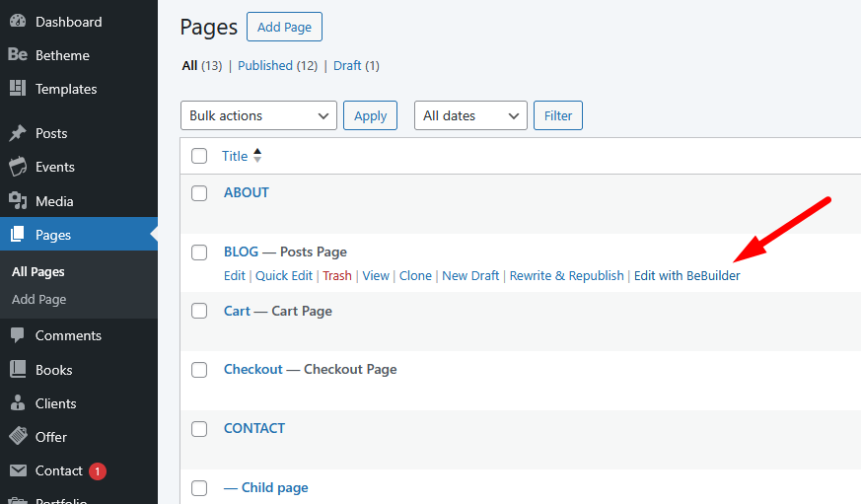Select the BLOG page checkbox

199,252
